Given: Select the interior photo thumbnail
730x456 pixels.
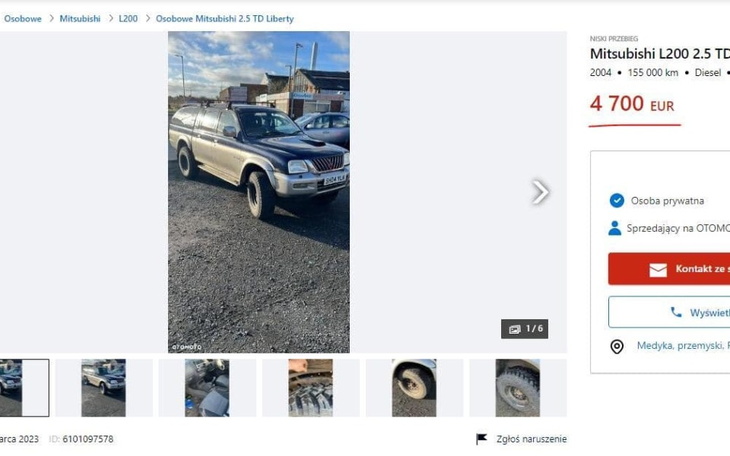Looking at the screenshot, I should tap(207, 388).
